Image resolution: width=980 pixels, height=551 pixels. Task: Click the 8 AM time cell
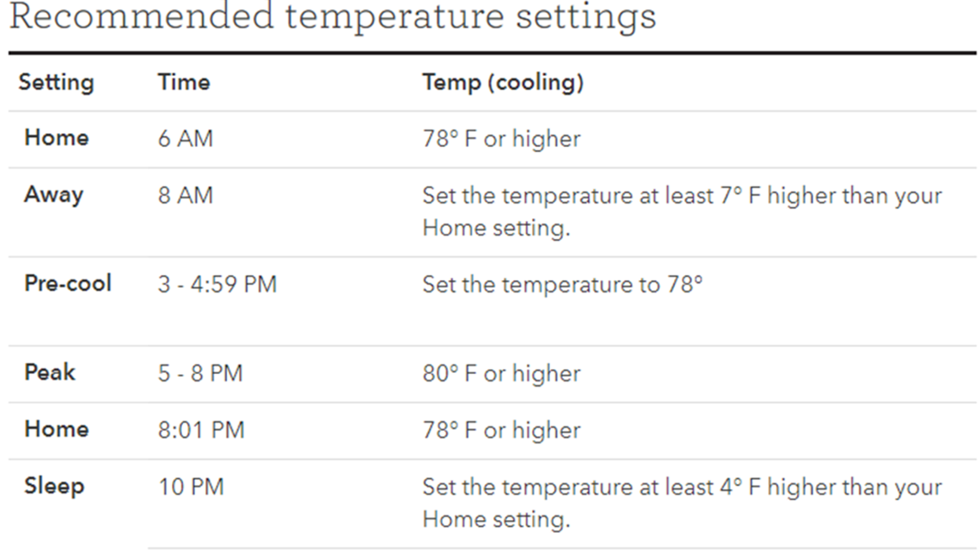point(186,195)
